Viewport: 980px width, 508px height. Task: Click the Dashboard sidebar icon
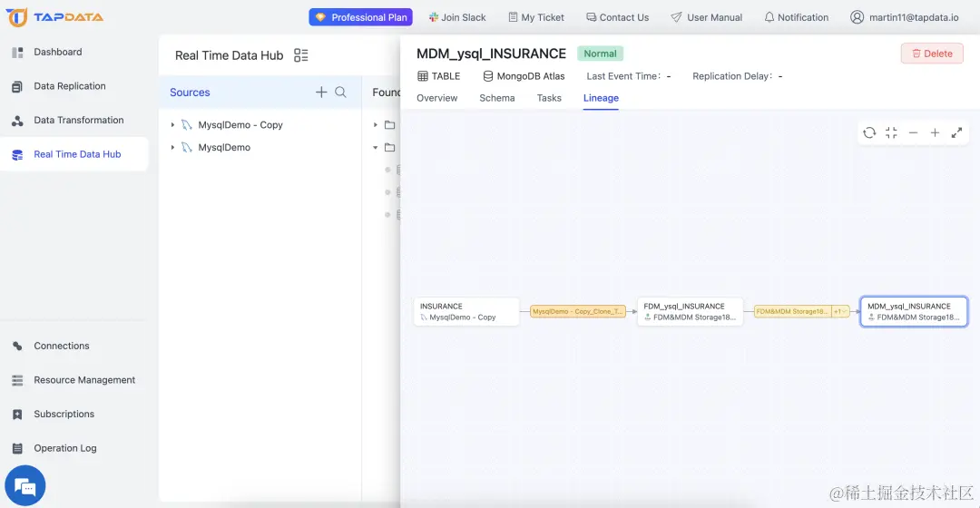pos(17,53)
